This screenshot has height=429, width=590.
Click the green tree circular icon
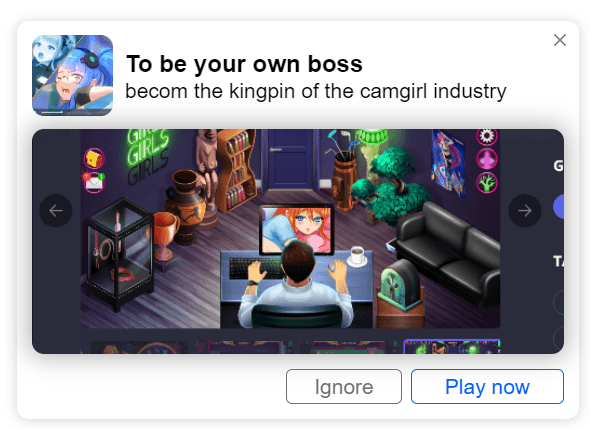[x=487, y=183]
